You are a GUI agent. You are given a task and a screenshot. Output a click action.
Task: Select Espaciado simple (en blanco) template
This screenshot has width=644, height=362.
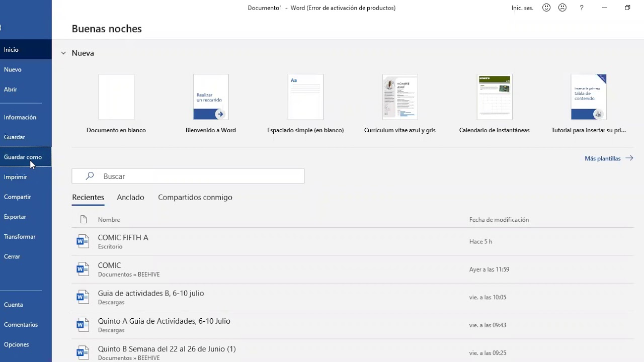tap(305, 104)
